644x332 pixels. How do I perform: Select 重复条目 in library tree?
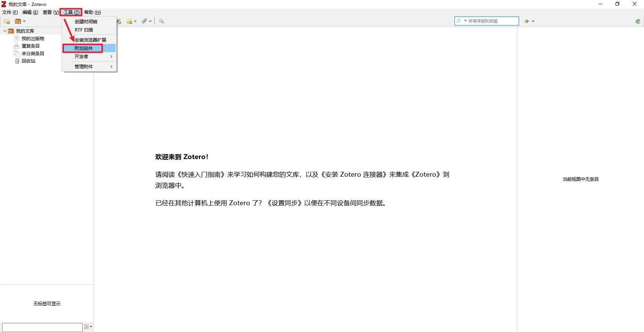click(x=31, y=46)
